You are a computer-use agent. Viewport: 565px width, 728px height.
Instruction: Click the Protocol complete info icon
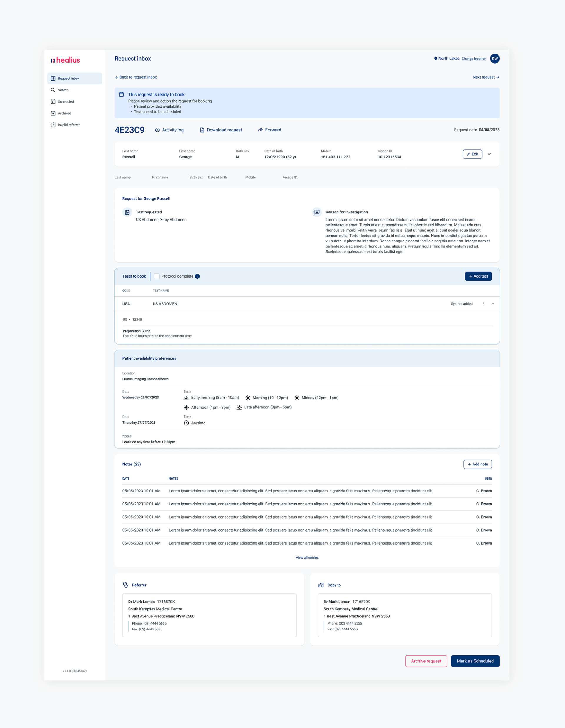197,276
